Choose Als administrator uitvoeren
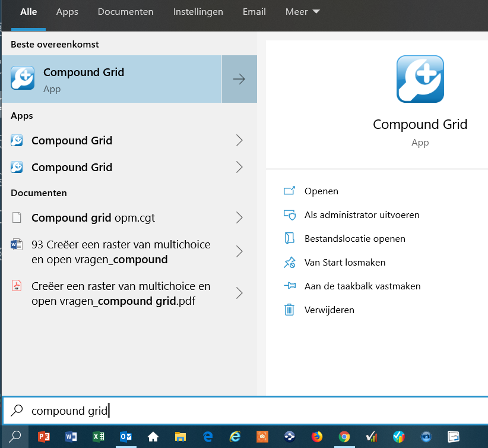 click(x=362, y=215)
